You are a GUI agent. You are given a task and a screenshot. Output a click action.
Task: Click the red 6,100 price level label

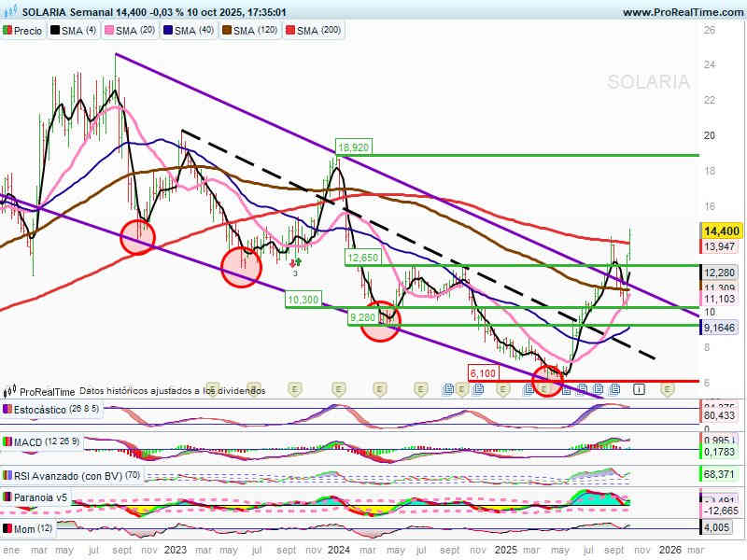point(484,372)
